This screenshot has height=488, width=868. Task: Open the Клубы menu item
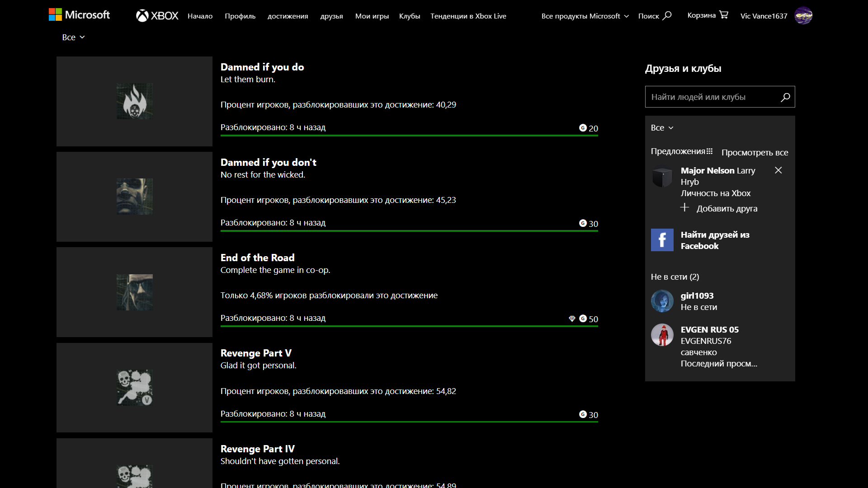click(x=410, y=16)
